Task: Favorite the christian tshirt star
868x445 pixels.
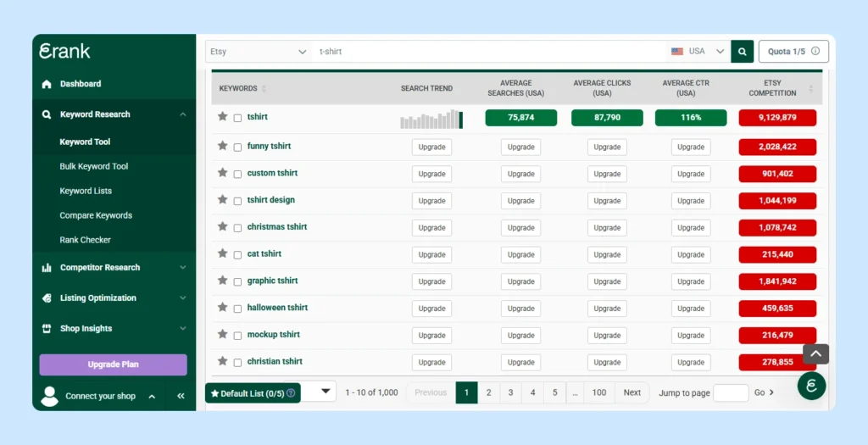Action: pos(223,361)
